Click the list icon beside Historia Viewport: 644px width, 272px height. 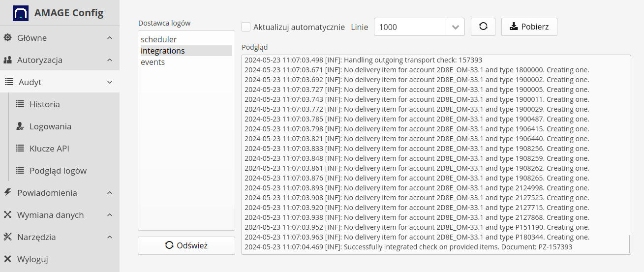pos(20,104)
